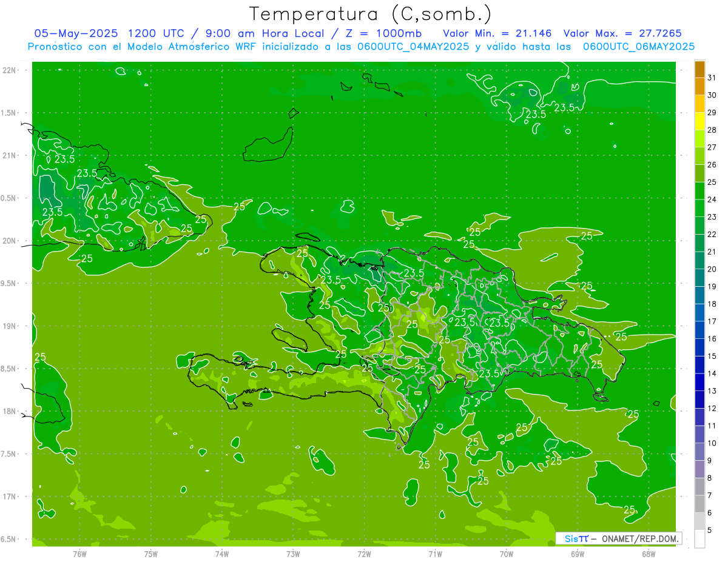Click the '21' color scale label

click(x=712, y=252)
